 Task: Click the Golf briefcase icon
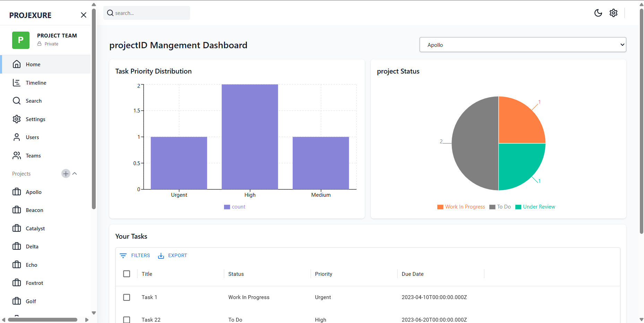pos(17,301)
